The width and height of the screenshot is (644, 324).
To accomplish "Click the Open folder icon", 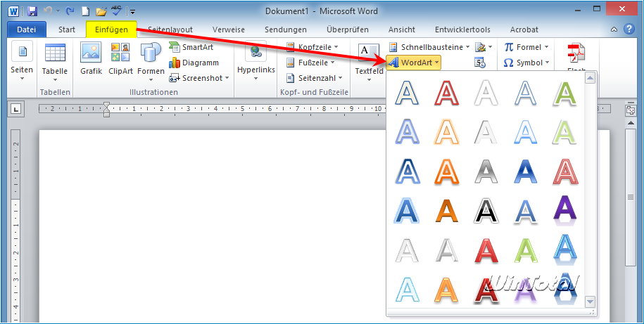I will pyautogui.click(x=101, y=11).
